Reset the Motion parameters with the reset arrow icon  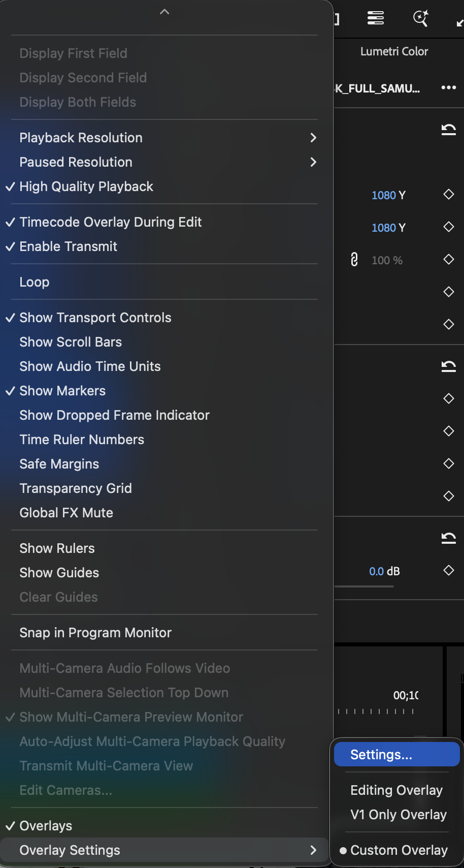click(x=449, y=130)
